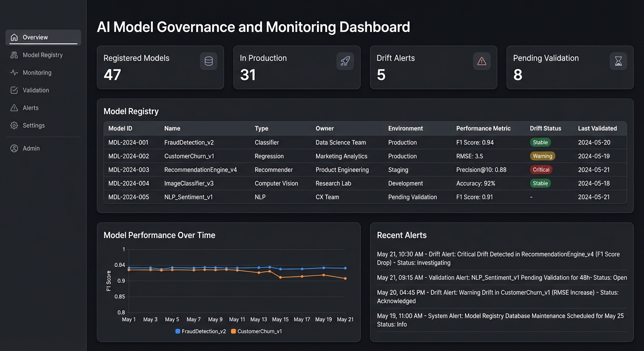Click the warning triangle on Drift Alerts card
This screenshot has width=644, height=351.
click(x=482, y=61)
